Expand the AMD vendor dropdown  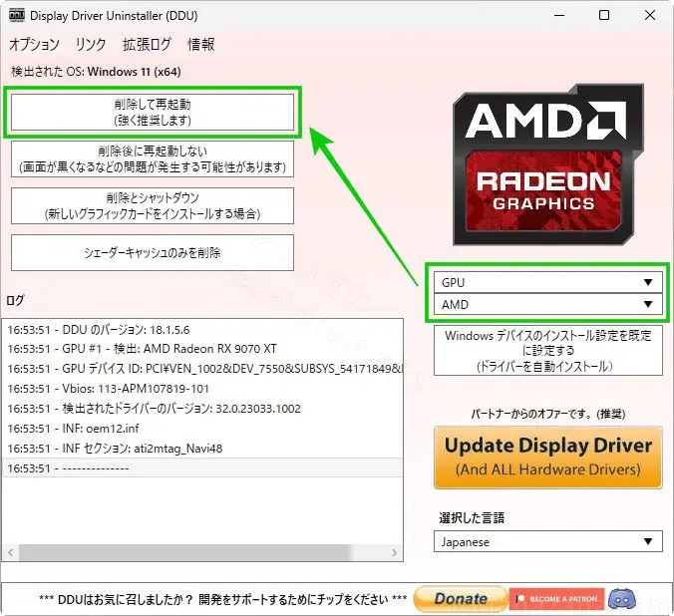[x=548, y=304]
